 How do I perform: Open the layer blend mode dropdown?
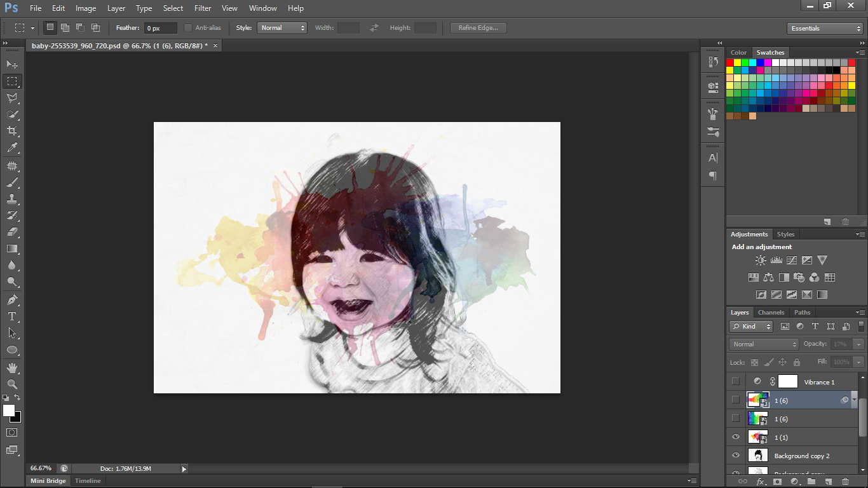(764, 344)
